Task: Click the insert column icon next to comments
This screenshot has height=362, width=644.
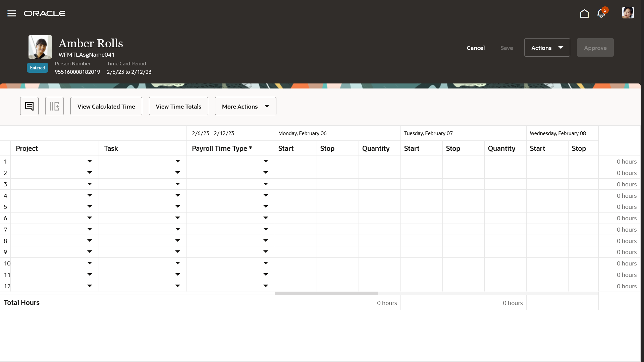Action: [54, 106]
